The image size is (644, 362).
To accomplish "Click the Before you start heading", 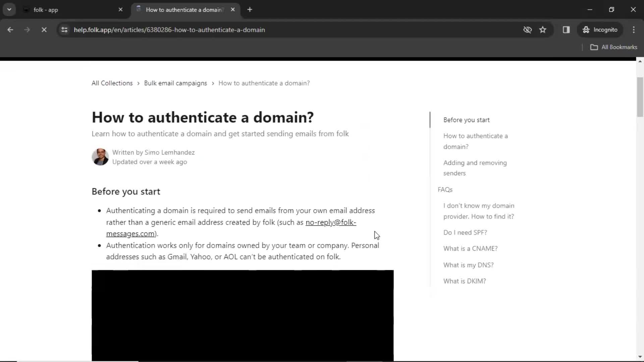I will [x=126, y=191].
